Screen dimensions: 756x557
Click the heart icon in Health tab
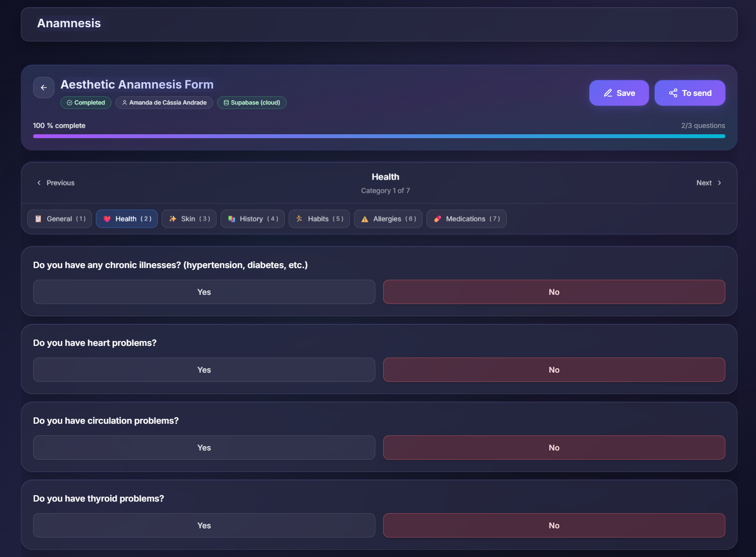107,219
